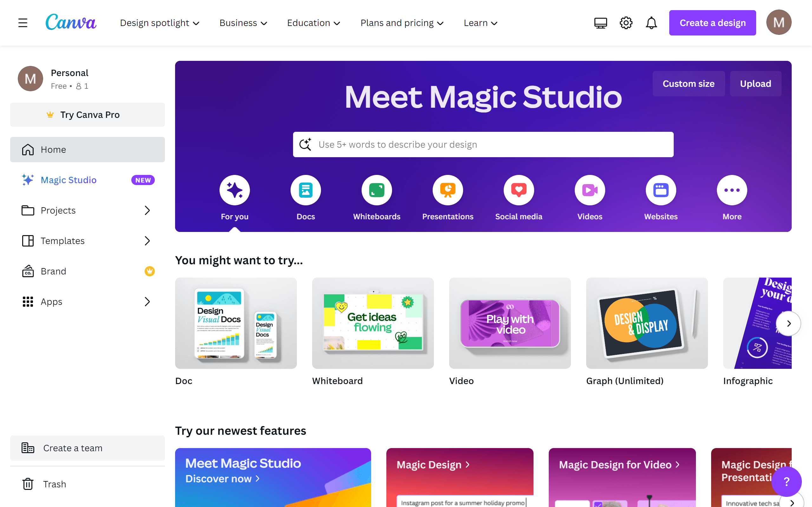The height and width of the screenshot is (507, 812).
Task: Expand the Projects sidebar chevron
Action: [x=147, y=210]
